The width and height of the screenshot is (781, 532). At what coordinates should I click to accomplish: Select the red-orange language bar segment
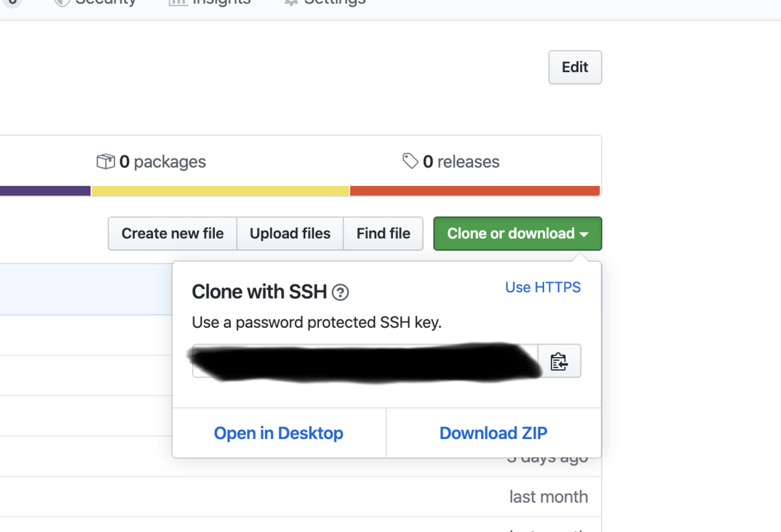point(474,191)
